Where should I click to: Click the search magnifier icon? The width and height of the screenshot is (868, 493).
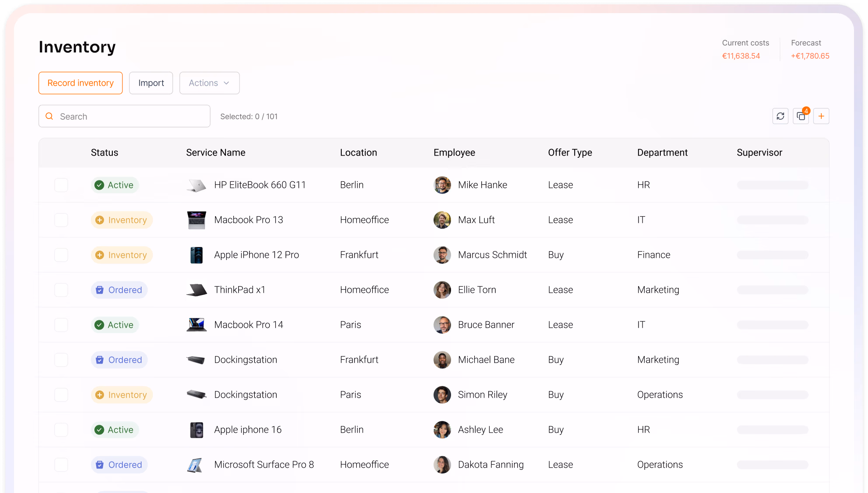point(49,116)
